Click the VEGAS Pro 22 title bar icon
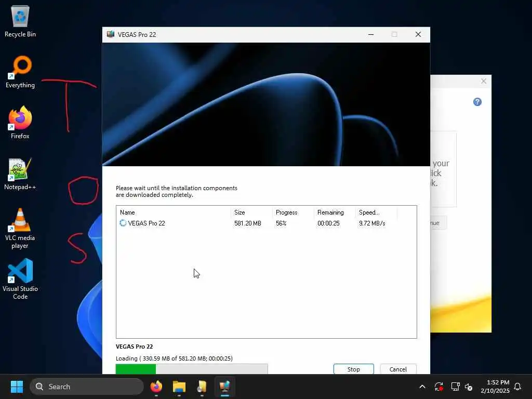The height and width of the screenshot is (399, 532). point(110,34)
